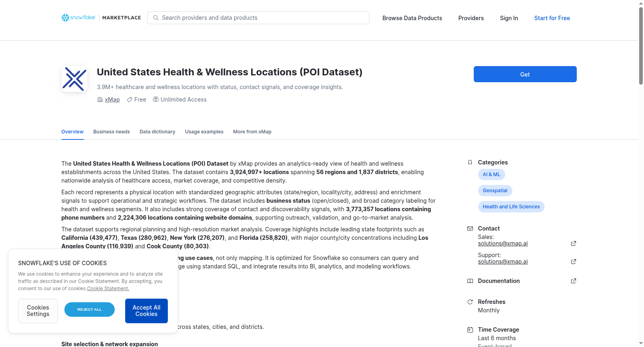Select the AI & ML category chip
Image resolution: width=644 pixels, height=347 pixels.
pyautogui.click(x=491, y=175)
